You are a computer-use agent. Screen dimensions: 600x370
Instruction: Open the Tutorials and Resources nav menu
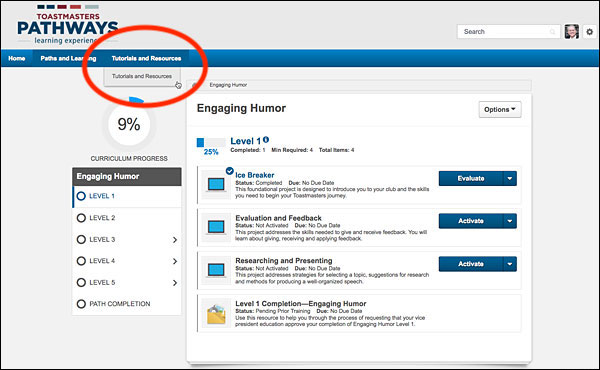pyautogui.click(x=146, y=59)
